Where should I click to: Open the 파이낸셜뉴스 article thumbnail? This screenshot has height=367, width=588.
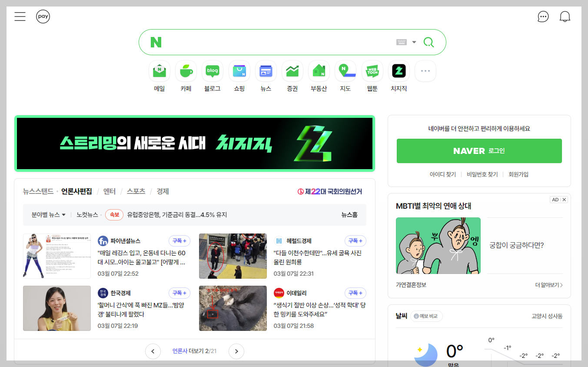(x=57, y=256)
